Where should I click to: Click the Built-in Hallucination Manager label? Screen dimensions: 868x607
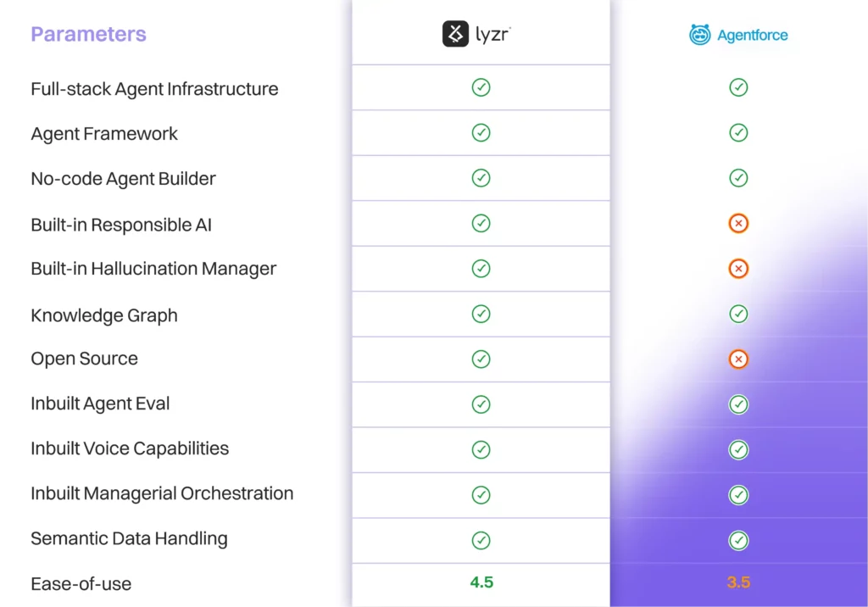point(153,269)
